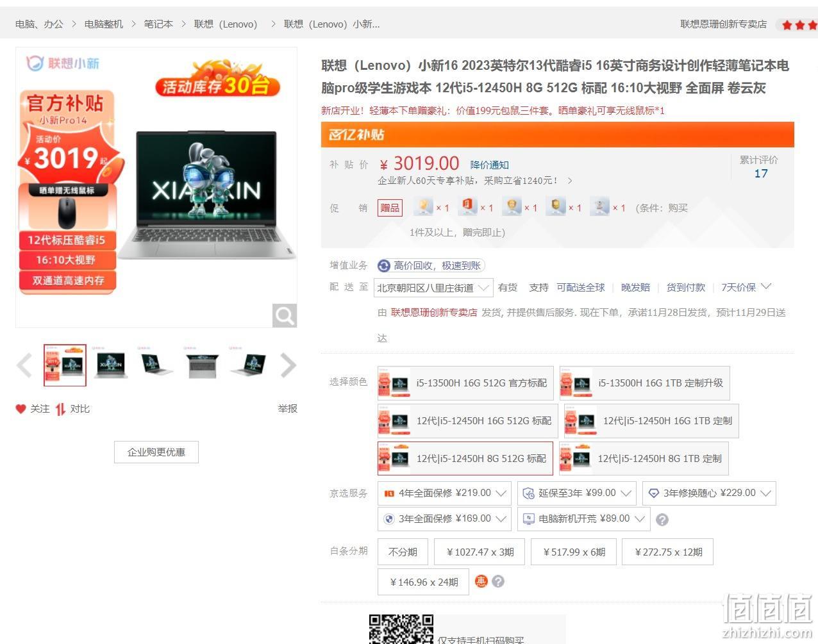Viewport: 818px width, 644px height.
Task: Open the 北京朝阳区八里庄街道 delivery address dropdown
Action: pyautogui.click(x=434, y=288)
